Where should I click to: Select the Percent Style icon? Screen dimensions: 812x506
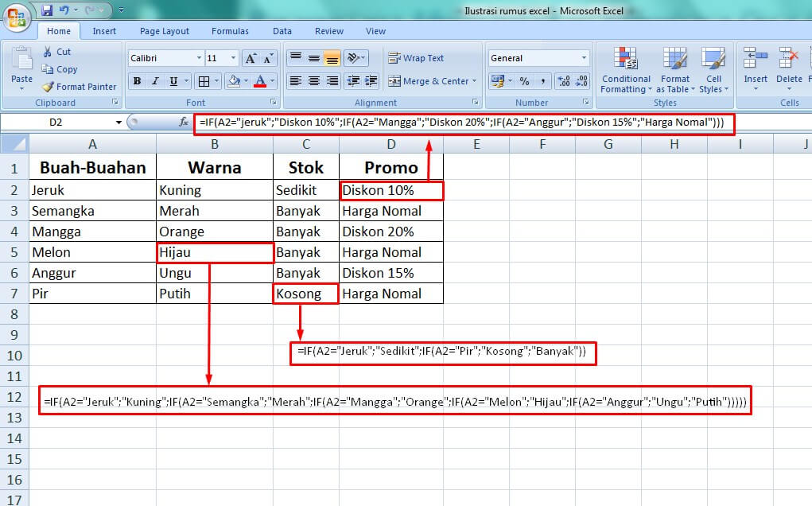coord(524,81)
